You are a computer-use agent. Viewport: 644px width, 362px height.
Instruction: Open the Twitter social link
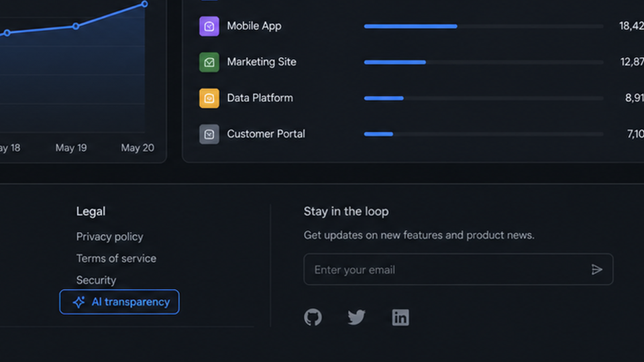pos(356,317)
